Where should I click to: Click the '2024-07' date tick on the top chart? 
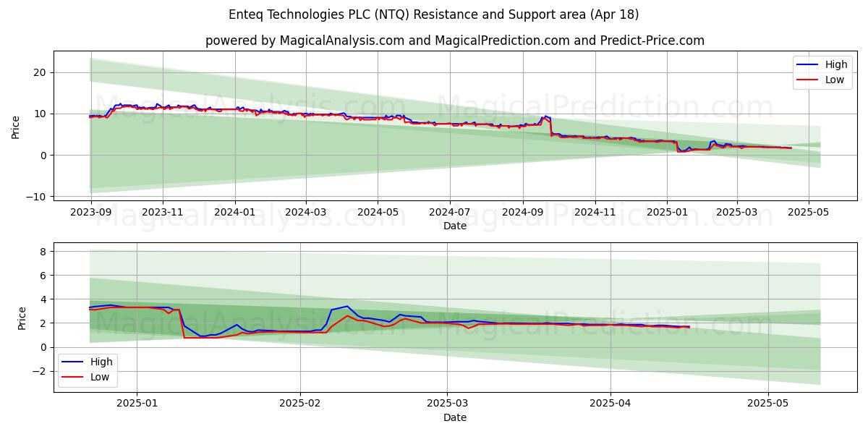[x=449, y=213]
